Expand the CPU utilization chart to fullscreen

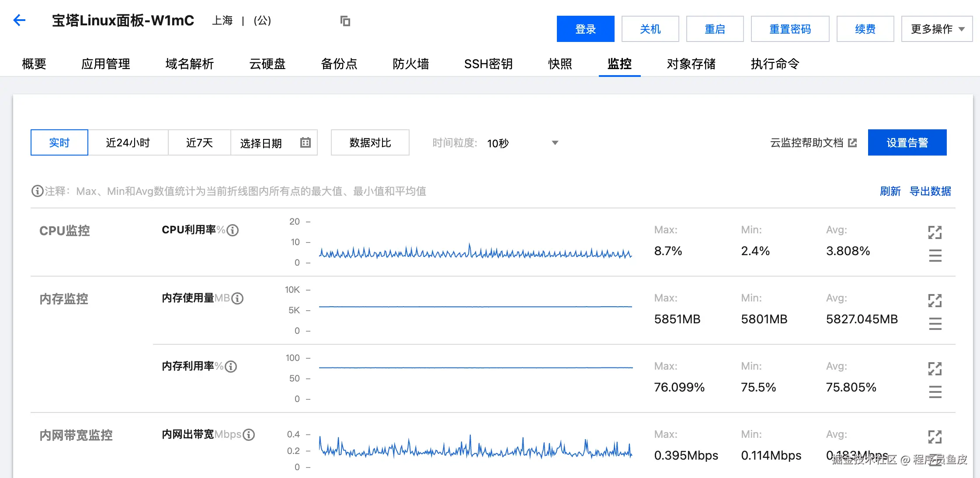click(935, 232)
